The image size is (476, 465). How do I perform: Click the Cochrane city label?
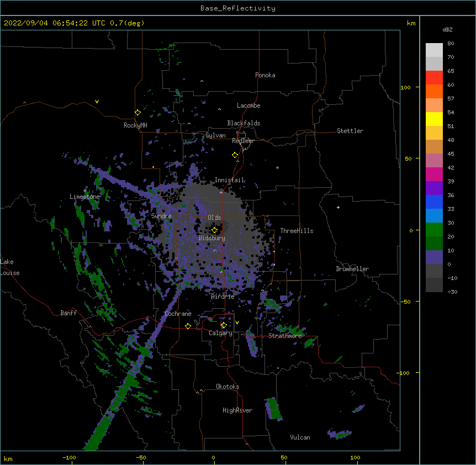[178, 314]
